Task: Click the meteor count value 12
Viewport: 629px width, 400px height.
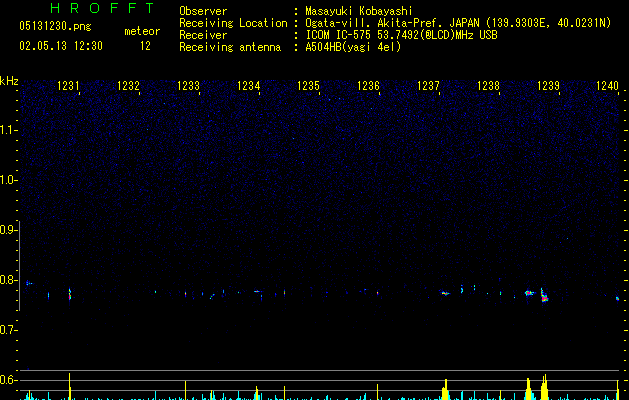Action: (145, 46)
